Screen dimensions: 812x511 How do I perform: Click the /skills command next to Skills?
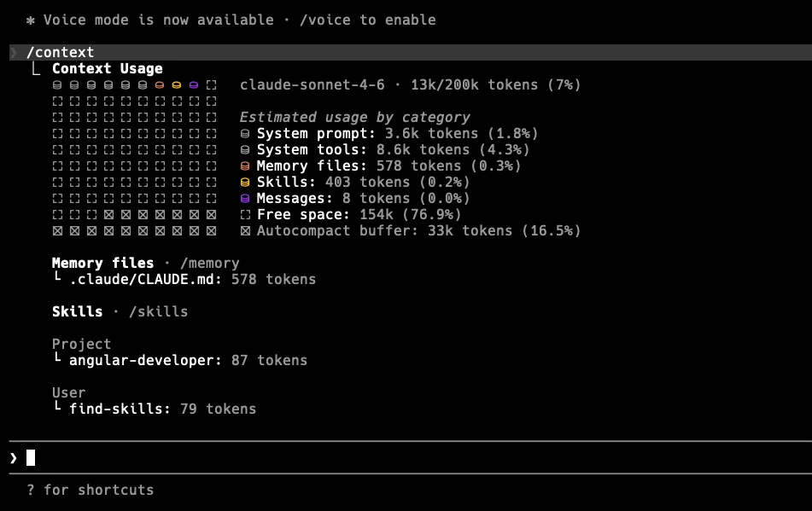pyautogui.click(x=159, y=312)
